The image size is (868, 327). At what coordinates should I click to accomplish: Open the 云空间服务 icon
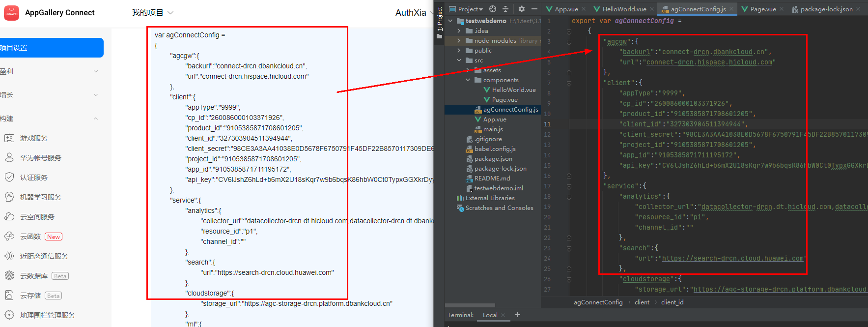coord(9,217)
